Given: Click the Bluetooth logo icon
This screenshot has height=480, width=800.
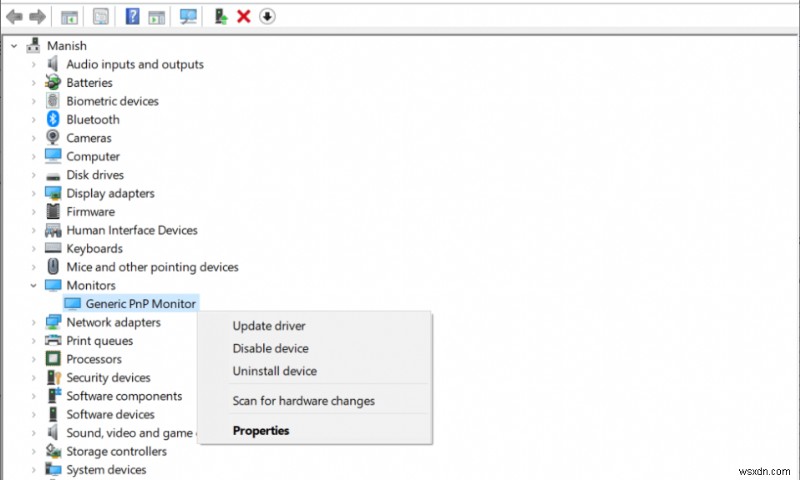Looking at the screenshot, I should coord(53,119).
